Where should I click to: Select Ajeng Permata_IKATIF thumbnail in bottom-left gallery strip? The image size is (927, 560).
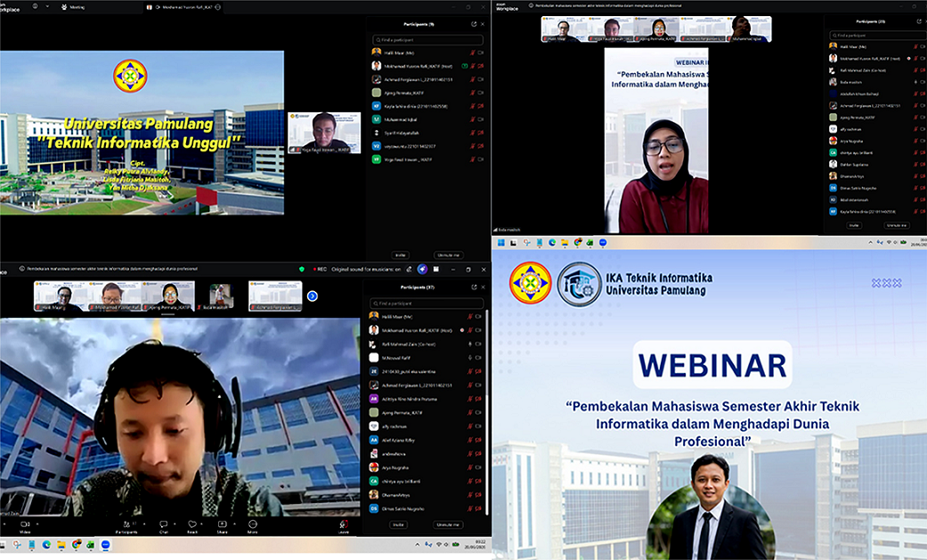tap(168, 296)
